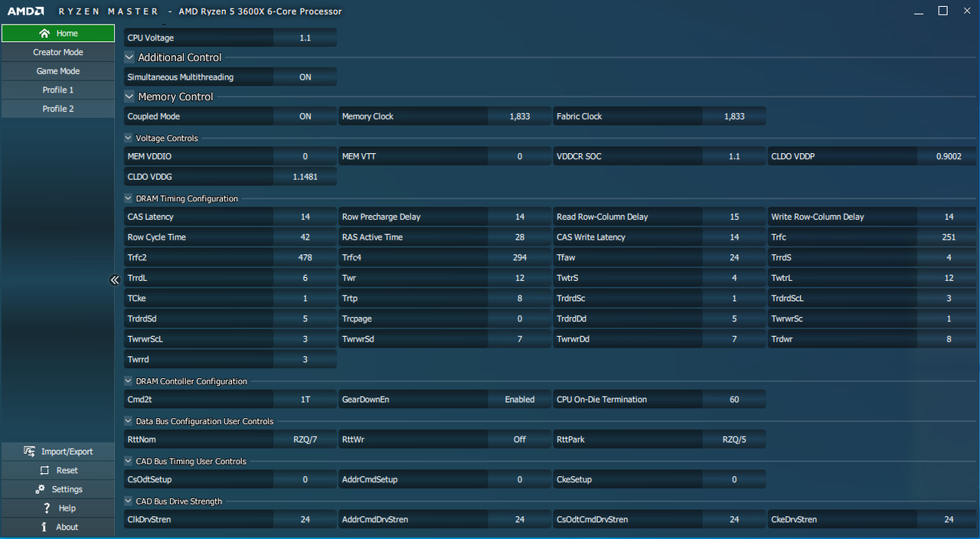
Task: Toggle Simultaneous Multithreading ON value
Action: [305, 77]
